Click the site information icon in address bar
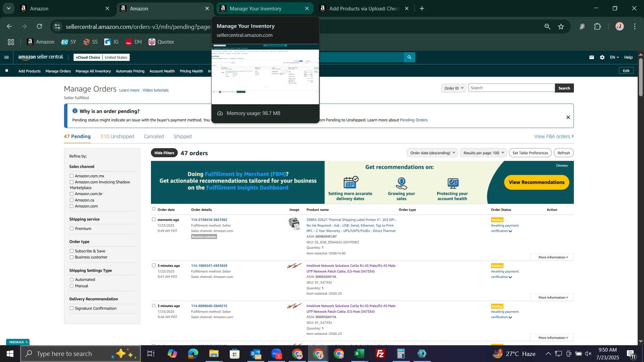The height and width of the screenshot is (362, 644). pos(57,26)
